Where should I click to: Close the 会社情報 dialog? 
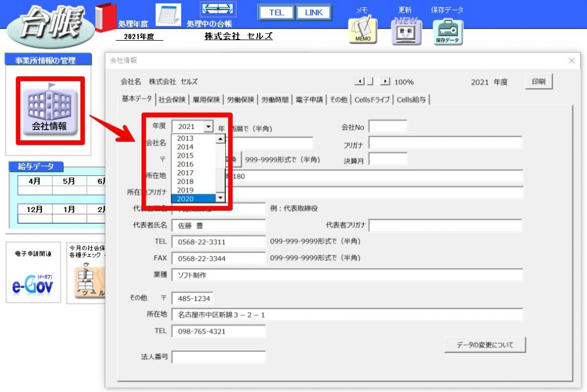point(572,61)
